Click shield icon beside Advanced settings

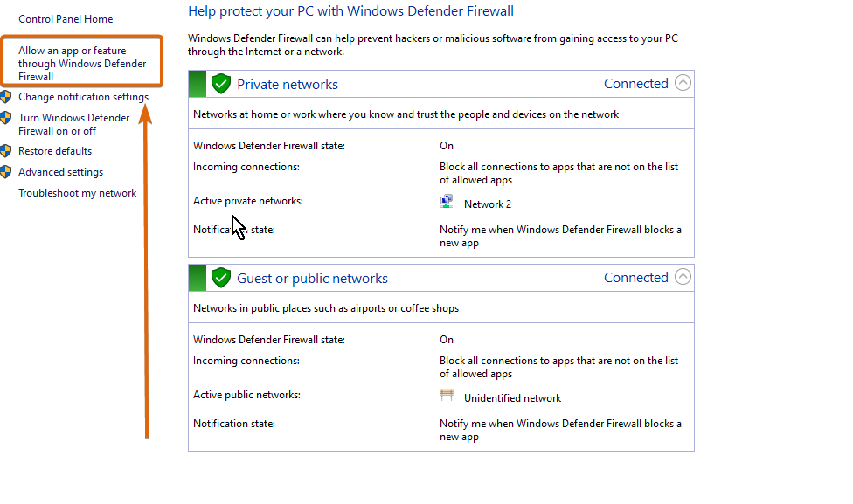pyautogui.click(x=6, y=172)
